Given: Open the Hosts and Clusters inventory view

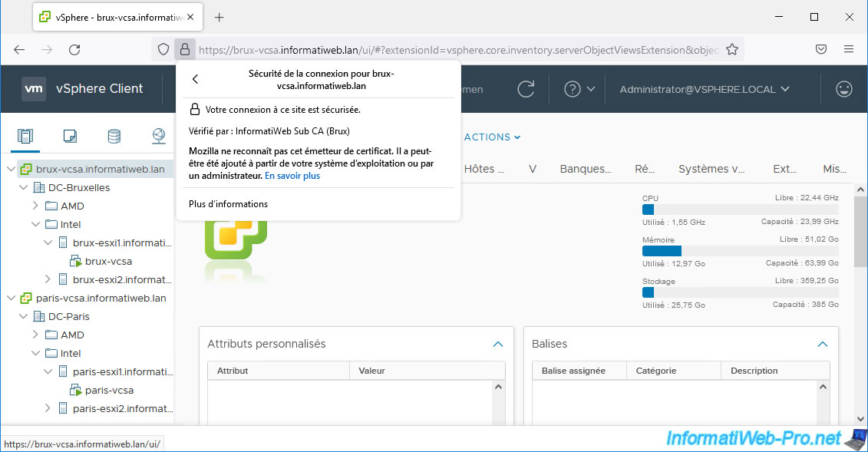Looking at the screenshot, I should [25, 137].
